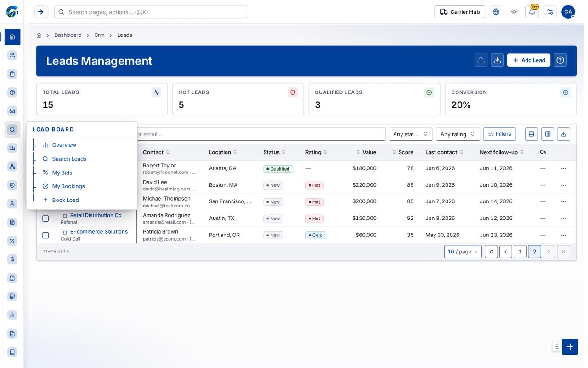588x368 pixels.
Task: Click the home icon in the breadcrumb
Action: (x=39, y=35)
